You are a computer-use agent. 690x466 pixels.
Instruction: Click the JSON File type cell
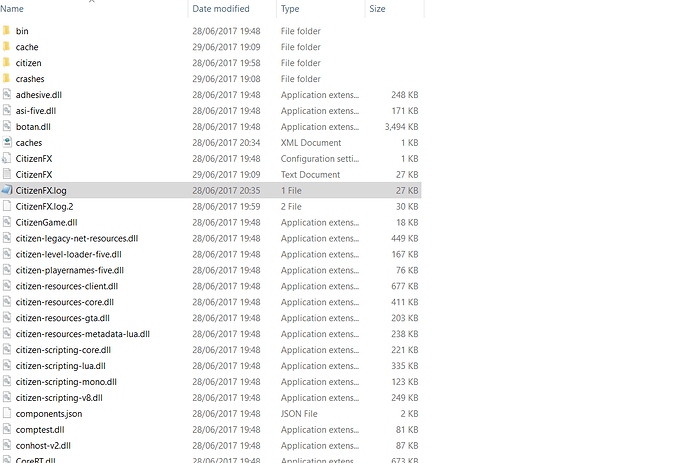pyautogui.click(x=299, y=414)
